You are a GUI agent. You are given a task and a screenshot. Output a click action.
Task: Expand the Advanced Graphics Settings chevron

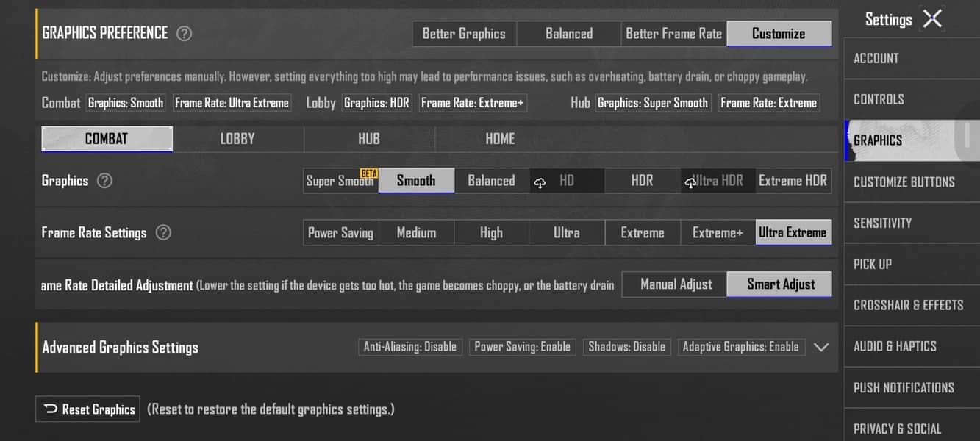(821, 348)
